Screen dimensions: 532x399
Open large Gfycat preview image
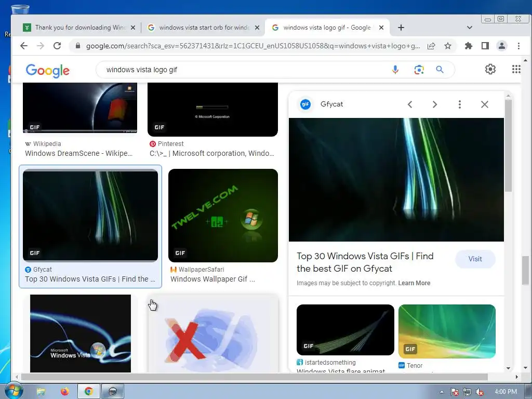pos(396,180)
